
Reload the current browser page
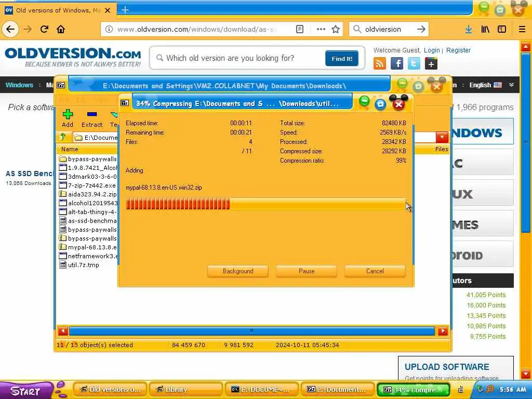tap(44, 29)
